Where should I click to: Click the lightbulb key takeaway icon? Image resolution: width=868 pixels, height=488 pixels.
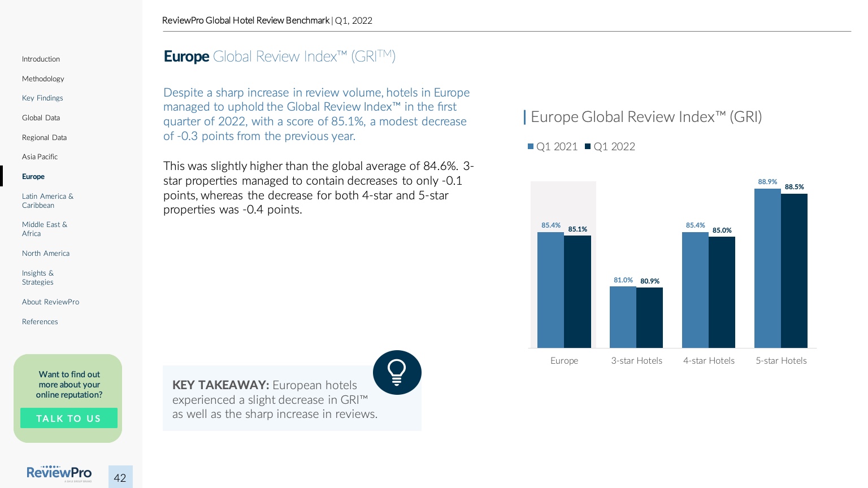pyautogui.click(x=397, y=372)
